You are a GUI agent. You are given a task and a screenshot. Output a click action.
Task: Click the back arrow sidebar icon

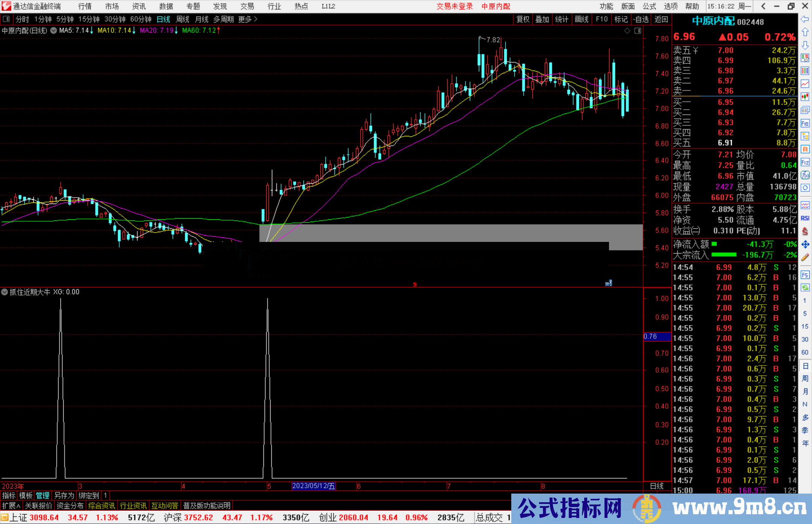(x=805, y=19)
